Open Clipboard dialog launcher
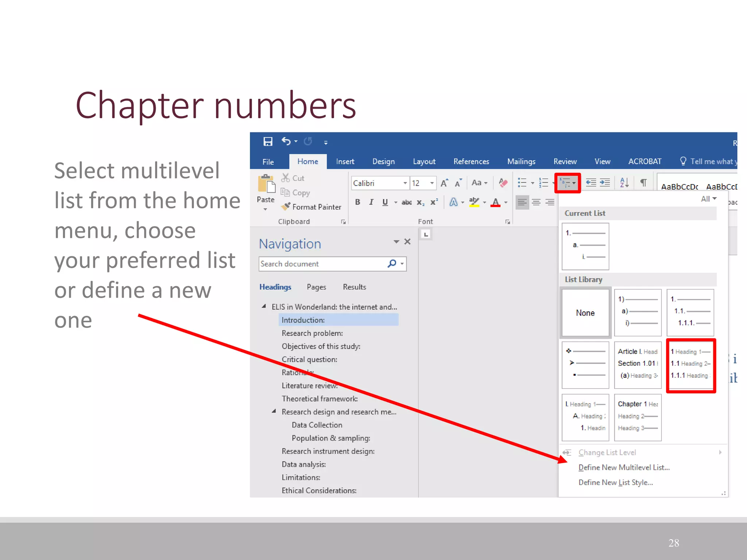Image resolution: width=747 pixels, height=560 pixels. pos(343,222)
